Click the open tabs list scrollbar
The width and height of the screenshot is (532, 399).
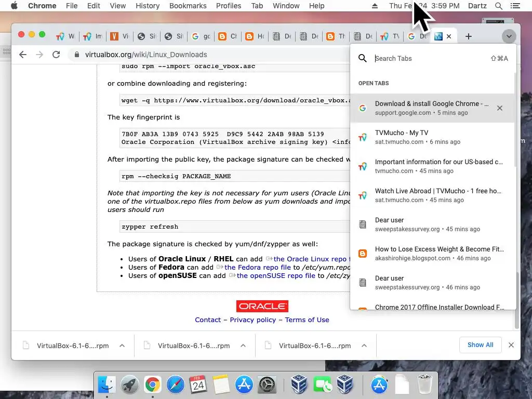pyautogui.click(x=516, y=119)
